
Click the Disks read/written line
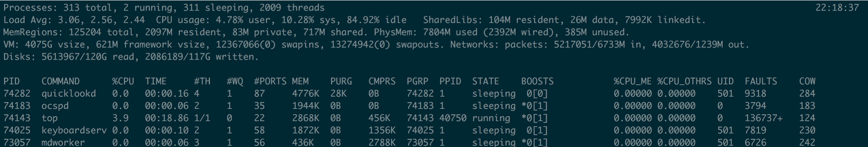click(131, 57)
